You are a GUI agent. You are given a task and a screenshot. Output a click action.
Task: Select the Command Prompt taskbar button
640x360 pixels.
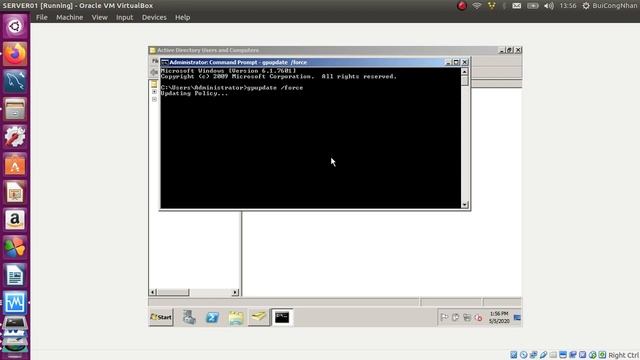tap(282, 317)
